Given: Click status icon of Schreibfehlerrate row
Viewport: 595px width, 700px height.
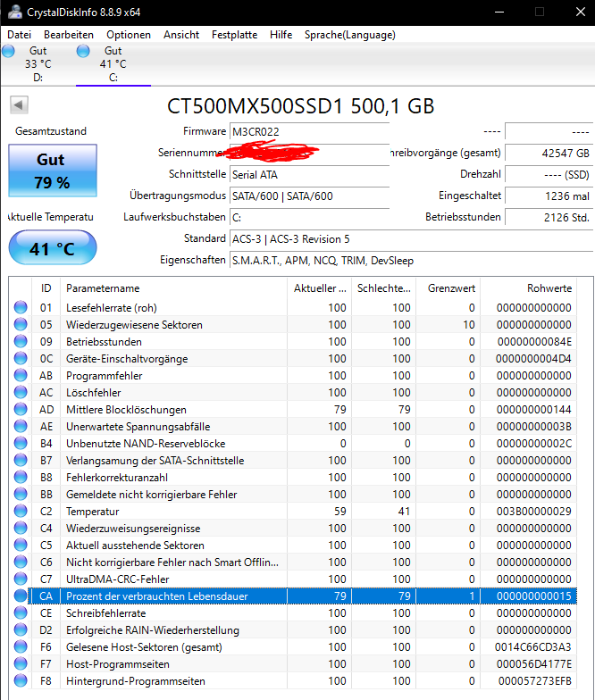Looking at the screenshot, I should (x=21, y=612).
